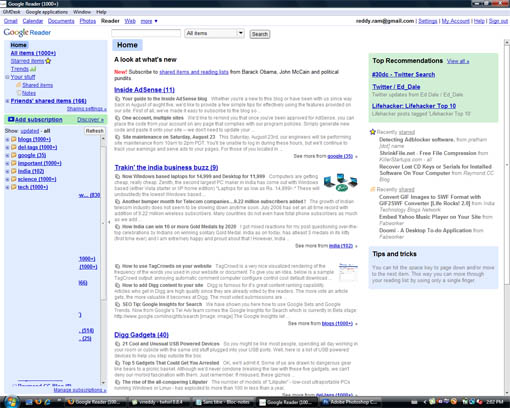Open Lifehacker Top 10 recommendation
This screenshot has width=510, height=408.
[x=414, y=106]
